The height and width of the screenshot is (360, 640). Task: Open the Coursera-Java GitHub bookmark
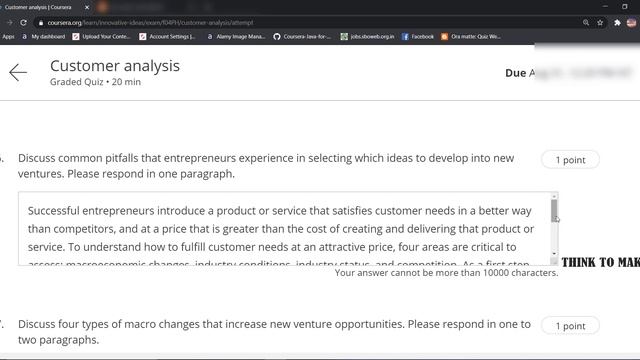[x=302, y=37]
